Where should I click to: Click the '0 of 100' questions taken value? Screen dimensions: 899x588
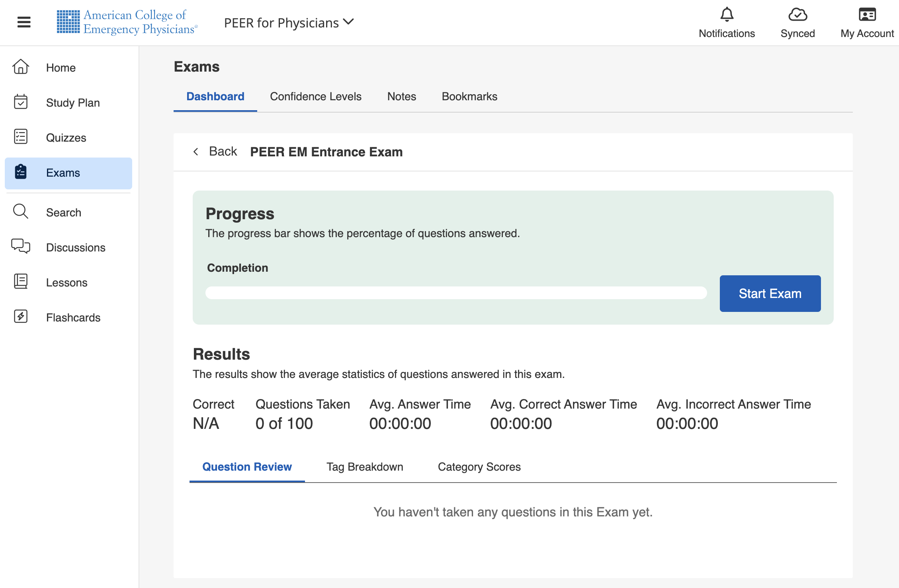pyautogui.click(x=284, y=424)
